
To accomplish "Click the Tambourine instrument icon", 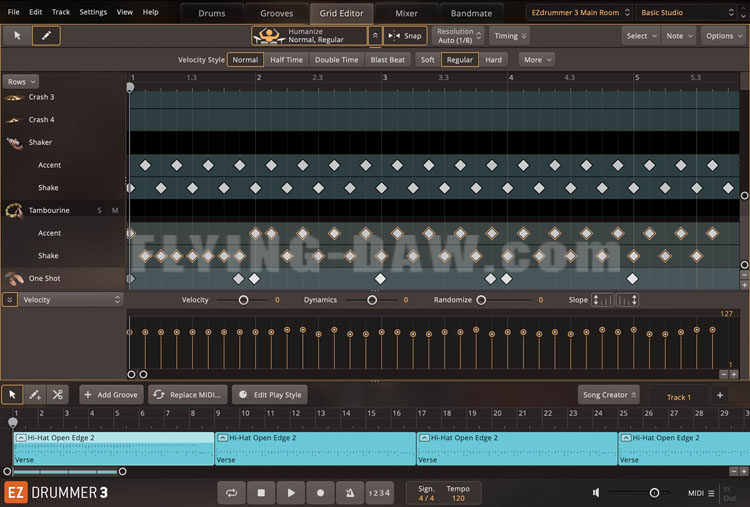I will click(14, 210).
